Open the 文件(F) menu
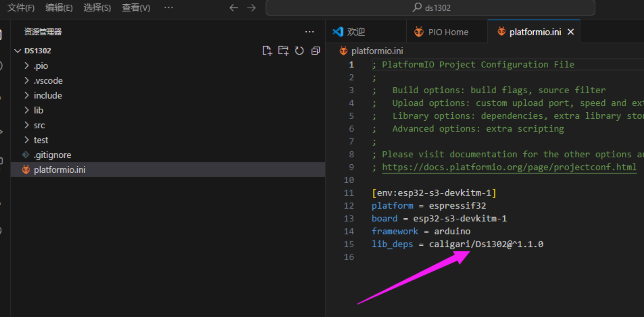 tap(21, 8)
